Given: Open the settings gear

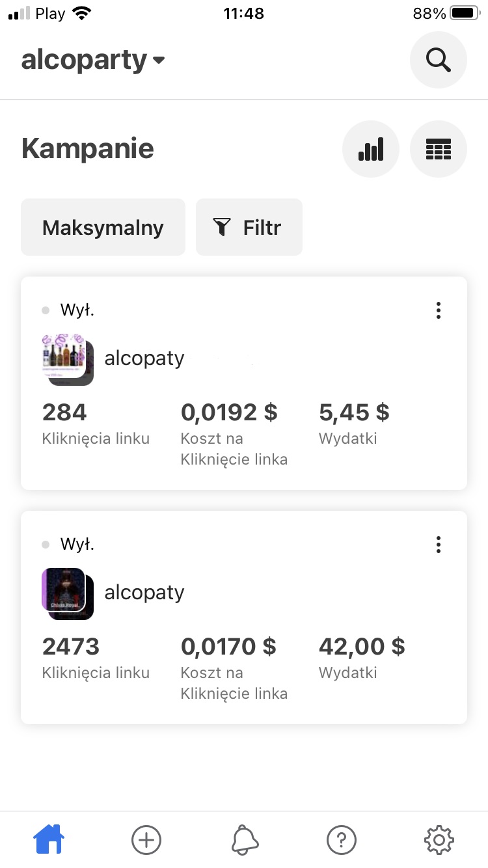Looking at the screenshot, I should (x=439, y=839).
